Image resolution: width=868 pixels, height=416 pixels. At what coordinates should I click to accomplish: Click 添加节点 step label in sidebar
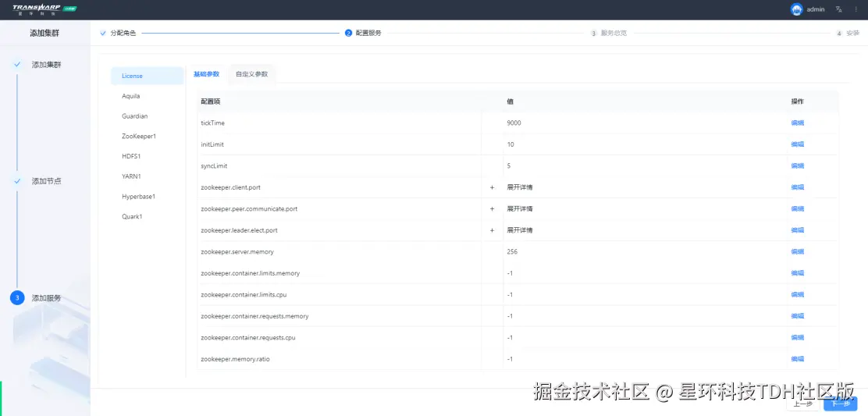click(x=47, y=181)
